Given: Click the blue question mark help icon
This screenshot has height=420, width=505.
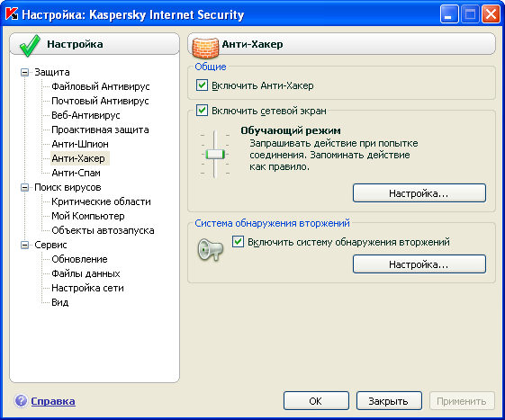Looking at the screenshot, I should (x=22, y=401).
